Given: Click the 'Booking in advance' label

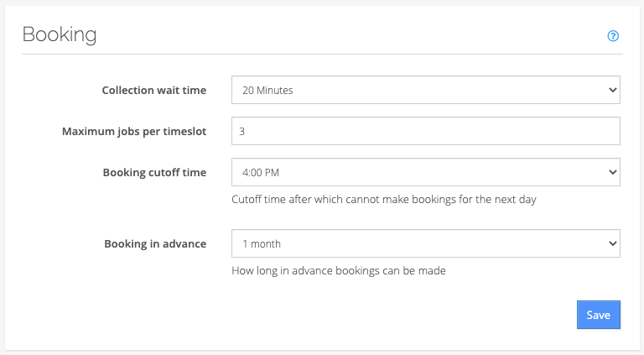Looking at the screenshot, I should click(155, 244).
